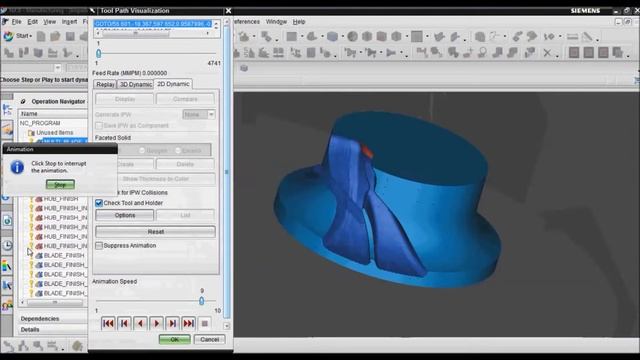Click the Start application logo icon
This screenshot has height=360, width=640.
pyautogui.click(x=8, y=36)
